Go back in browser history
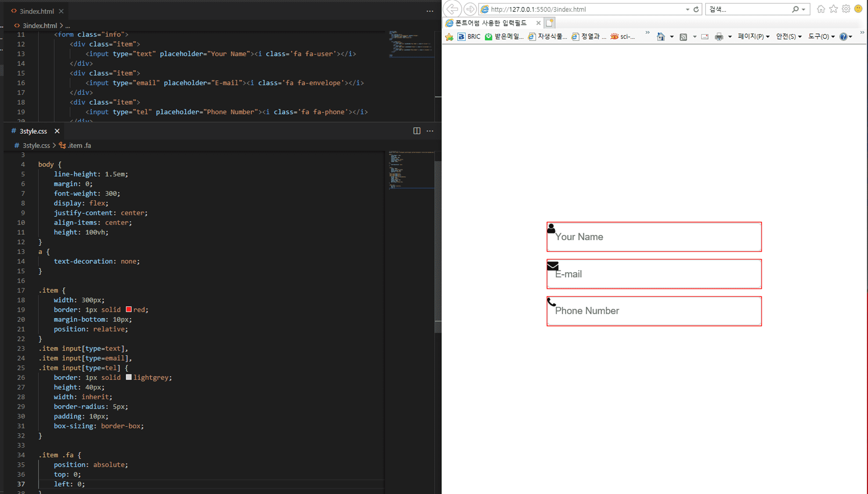This screenshot has height=494, width=868. [x=452, y=9]
